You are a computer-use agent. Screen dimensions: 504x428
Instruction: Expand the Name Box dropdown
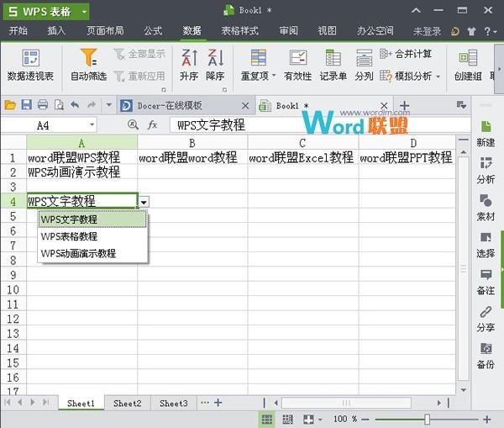tap(92, 124)
